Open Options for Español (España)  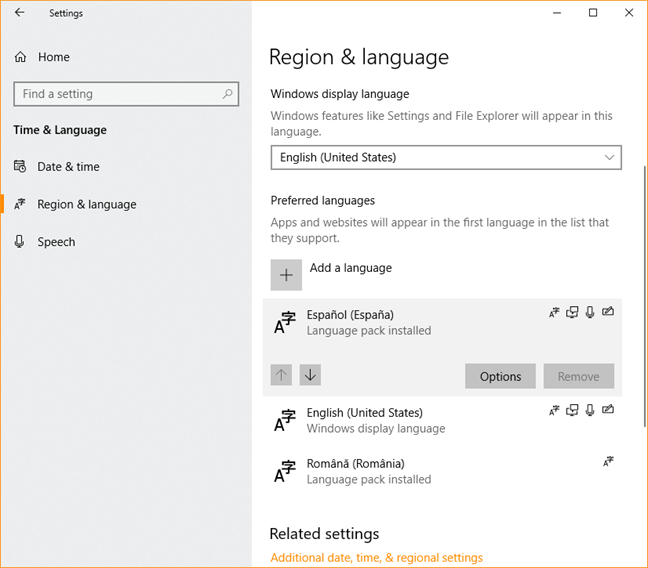coord(500,376)
